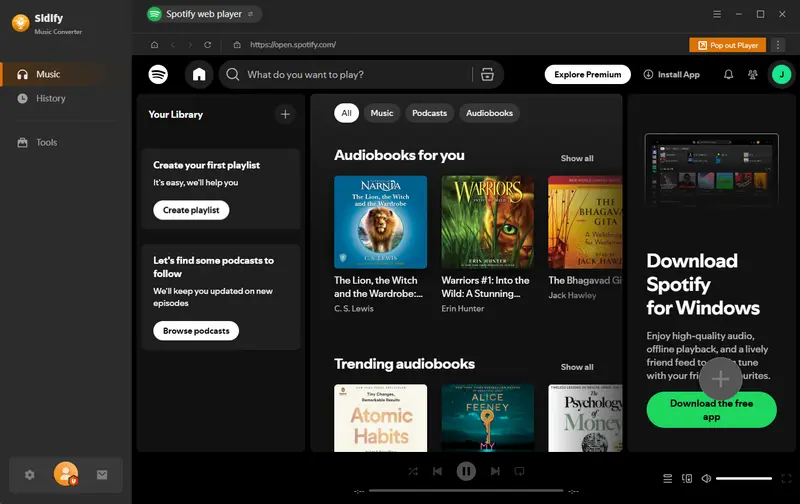Go to browser home icon
Image resolution: width=800 pixels, height=504 pixels.
(x=155, y=45)
